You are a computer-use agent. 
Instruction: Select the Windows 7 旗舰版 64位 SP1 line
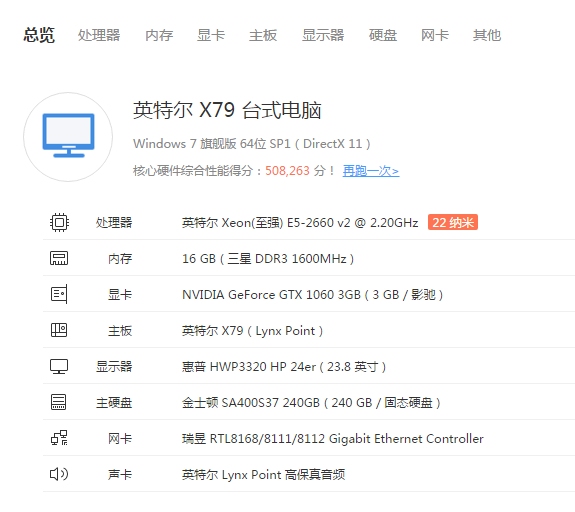pyautogui.click(x=252, y=144)
